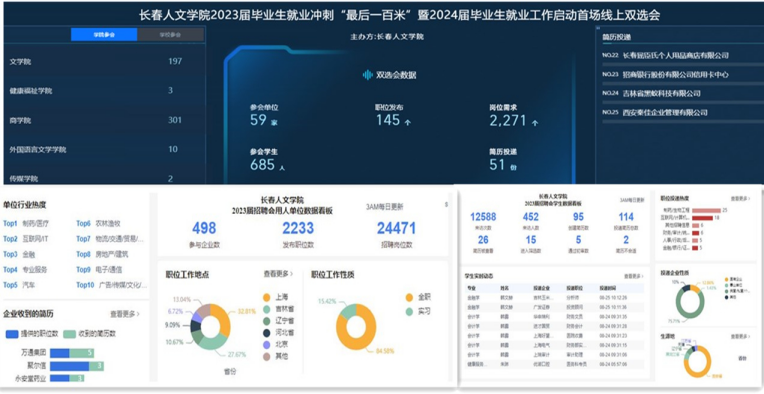
Task: Click the sound-wave icon beside 双选会数据
Action: coord(367,75)
